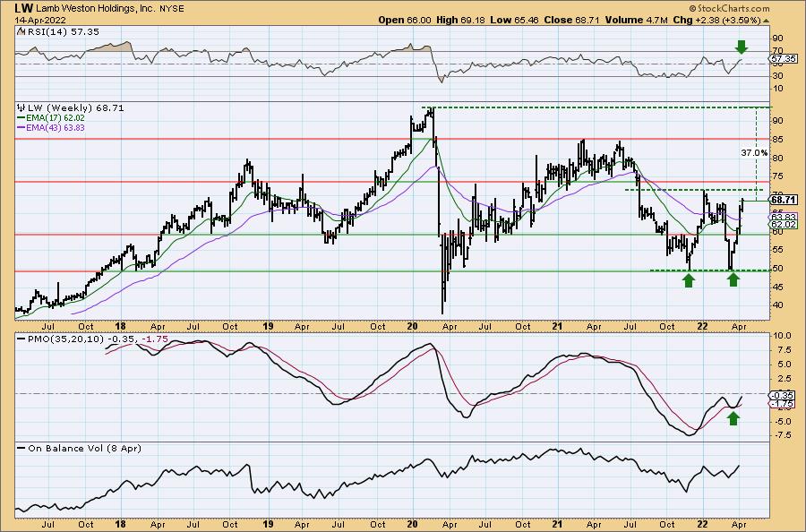Click the Volume 4.7M reading
806x532 pixels.
coord(637,20)
